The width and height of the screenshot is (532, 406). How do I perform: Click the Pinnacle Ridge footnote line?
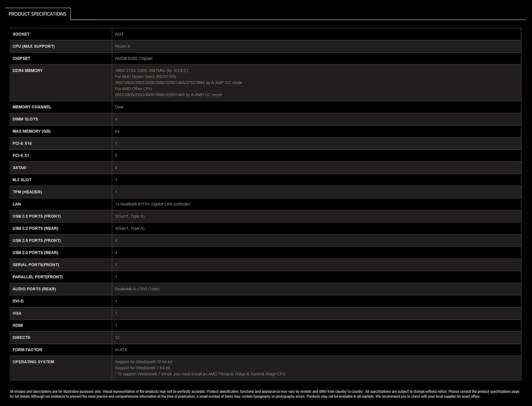point(201,374)
